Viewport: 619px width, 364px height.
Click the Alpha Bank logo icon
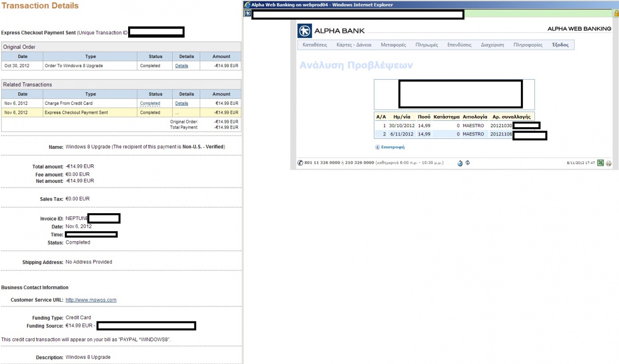tap(305, 31)
